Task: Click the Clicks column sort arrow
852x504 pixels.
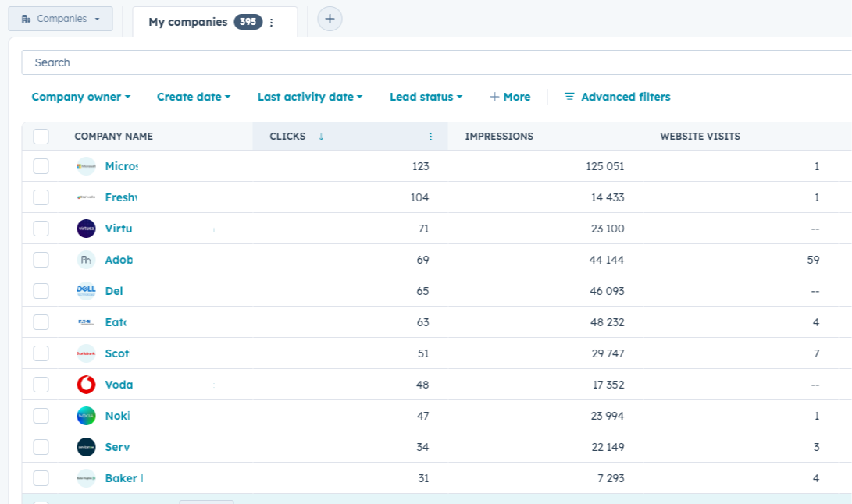Action: point(321,137)
